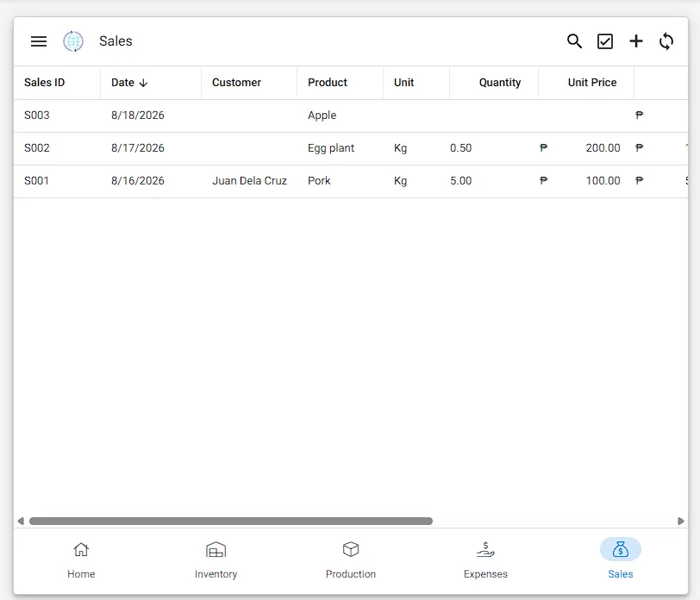Open the search magnifier icon
The image size is (700, 600).
click(x=574, y=41)
